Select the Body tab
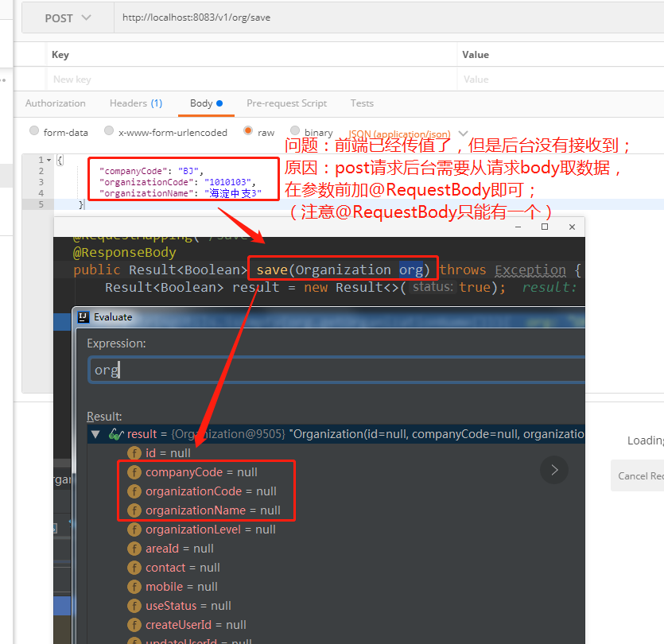Viewport: 664px width, 644px height. [206, 103]
